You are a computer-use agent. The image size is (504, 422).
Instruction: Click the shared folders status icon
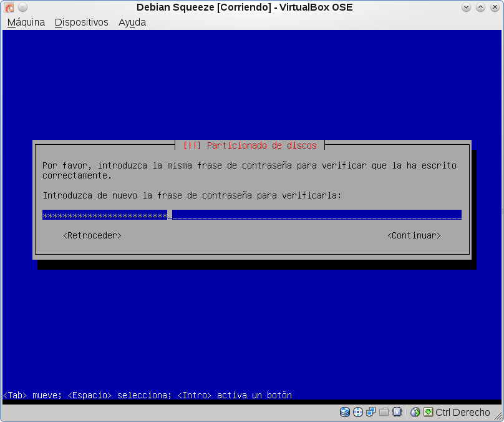tap(384, 412)
